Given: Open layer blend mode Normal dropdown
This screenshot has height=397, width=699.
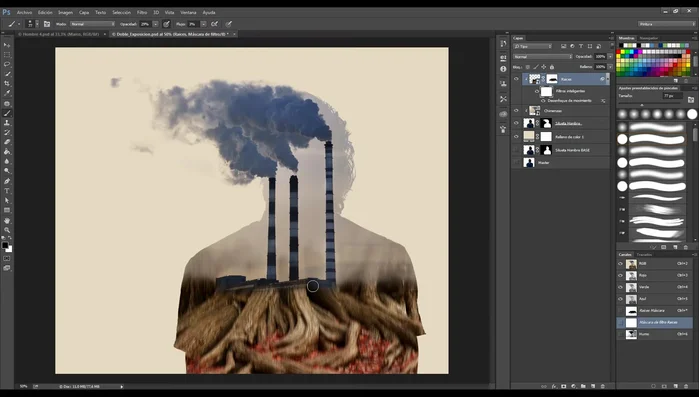Looking at the screenshot, I should pos(543,57).
